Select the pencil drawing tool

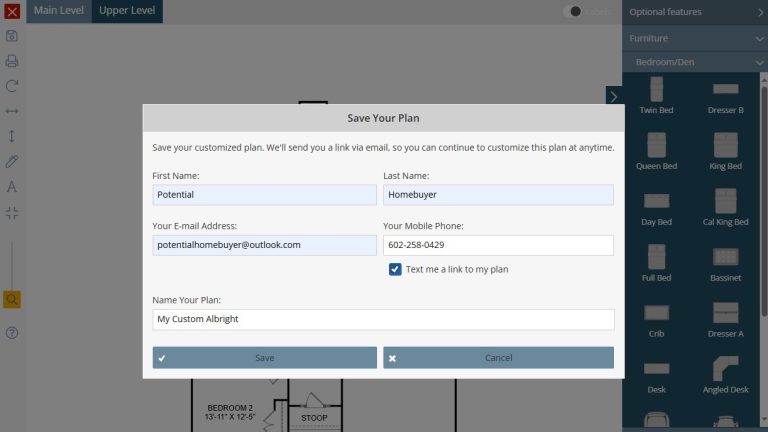pyautogui.click(x=12, y=161)
